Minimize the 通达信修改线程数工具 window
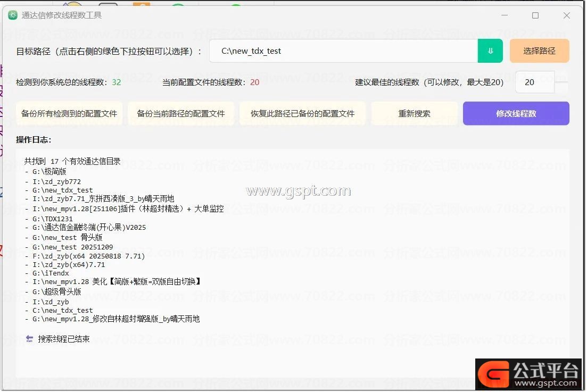The image size is (587, 392). (x=504, y=15)
